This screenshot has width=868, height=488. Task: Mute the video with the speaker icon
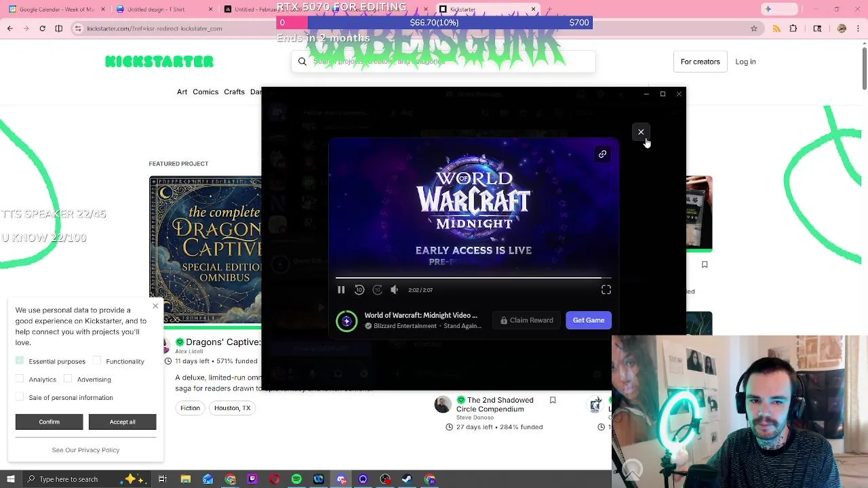pyautogui.click(x=395, y=290)
